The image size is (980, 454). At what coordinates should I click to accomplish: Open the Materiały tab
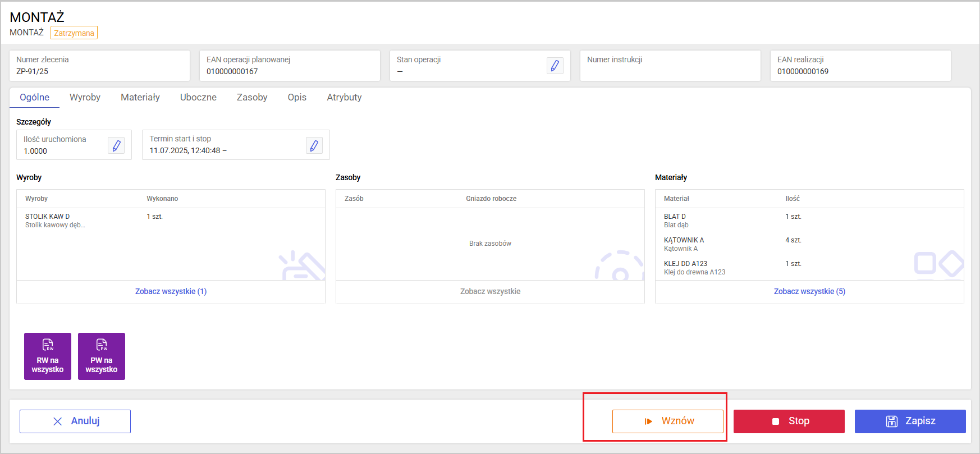pyautogui.click(x=140, y=98)
